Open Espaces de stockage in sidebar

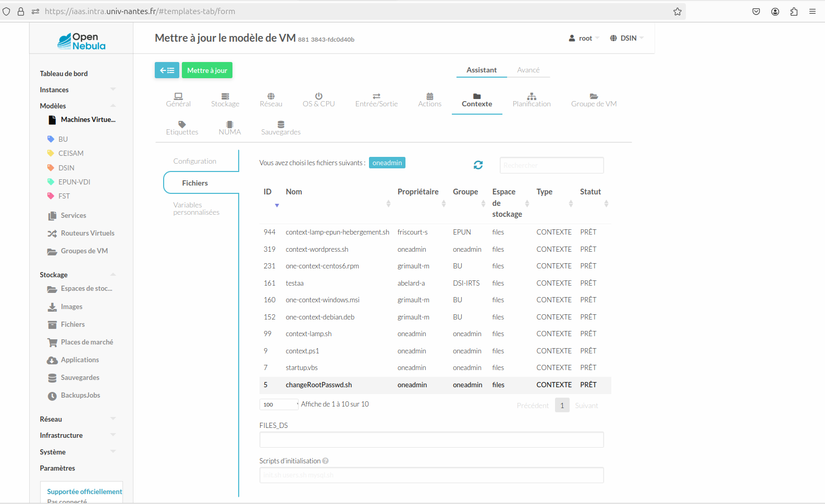pos(80,288)
